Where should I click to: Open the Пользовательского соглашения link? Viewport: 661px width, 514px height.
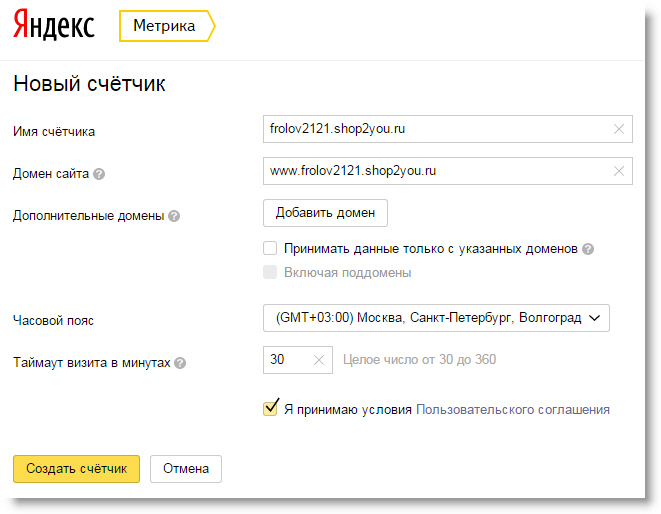[513, 409]
